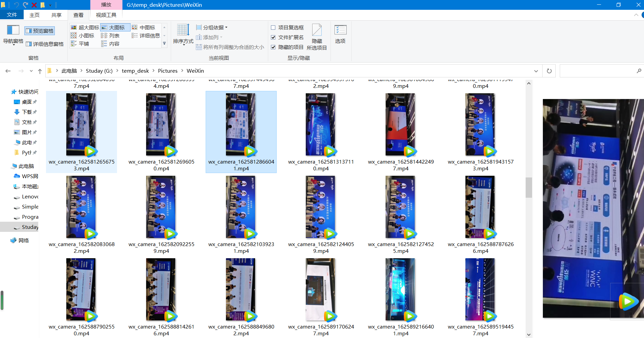Select Medium icons (中图标) layout
Viewport: 644px width, 338px height.
[143, 27]
